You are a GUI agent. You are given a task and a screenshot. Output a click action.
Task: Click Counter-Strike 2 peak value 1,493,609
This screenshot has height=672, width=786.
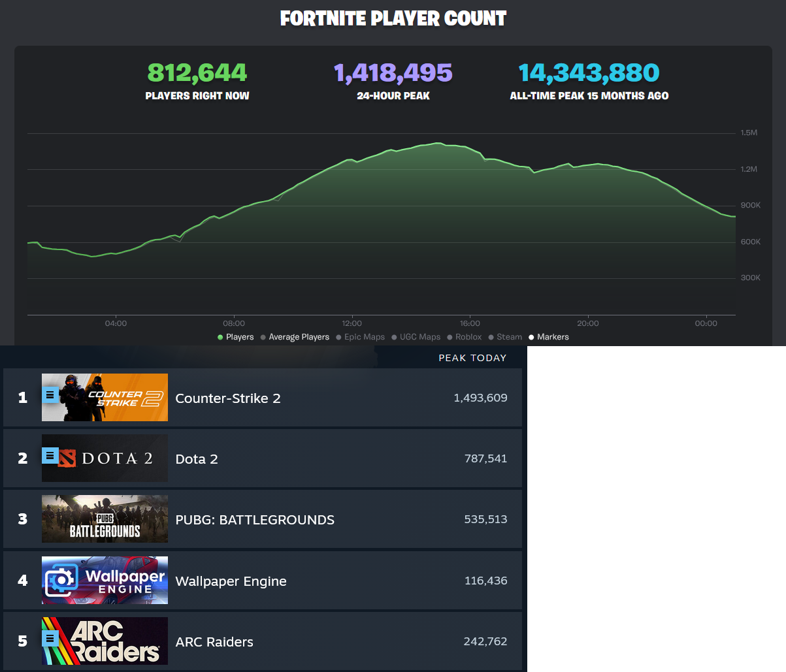(x=480, y=398)
